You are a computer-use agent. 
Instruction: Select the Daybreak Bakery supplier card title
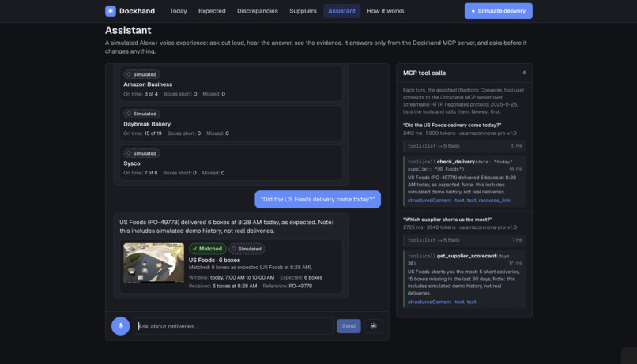(147, 124)
